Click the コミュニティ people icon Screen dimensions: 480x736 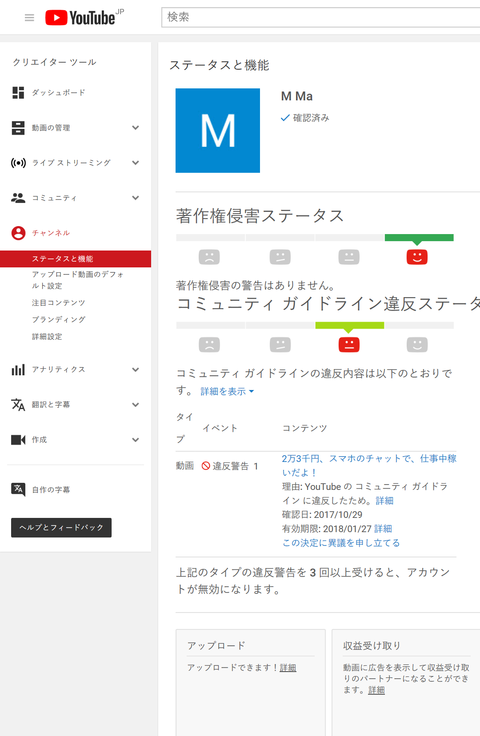tap(18, 198)
